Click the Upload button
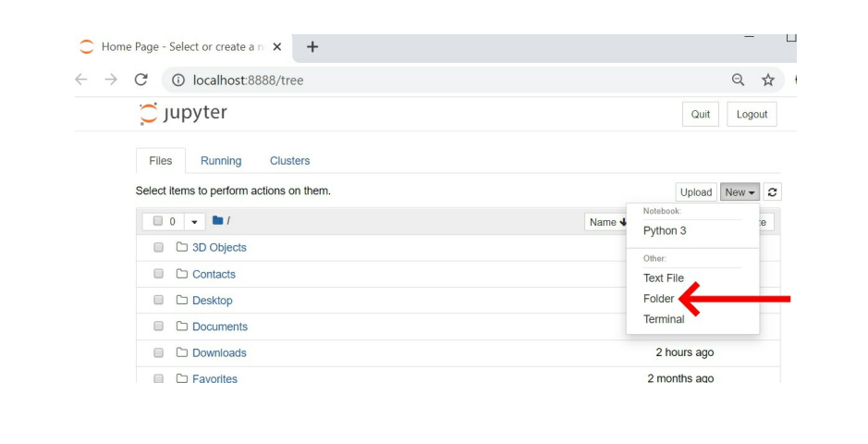868x444 pixels. click(x=696, y=192)
